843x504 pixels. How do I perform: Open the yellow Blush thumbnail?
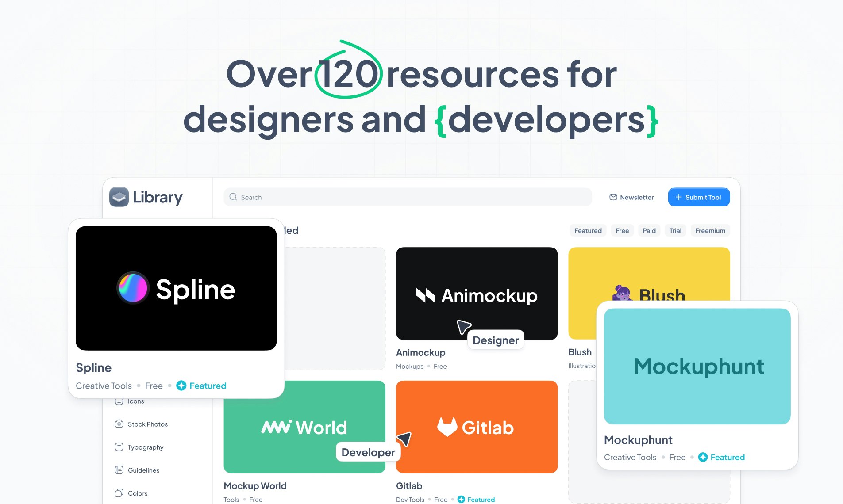(x=649, y=274)
